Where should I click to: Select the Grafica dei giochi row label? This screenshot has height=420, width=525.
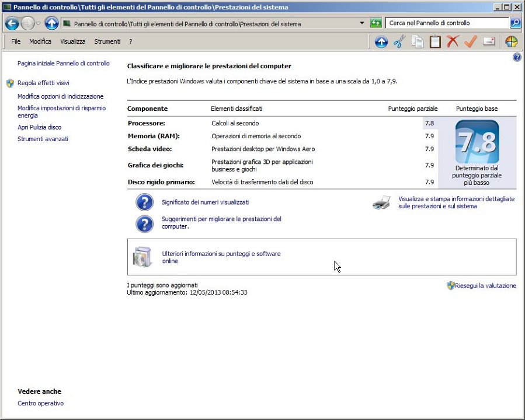155,165
